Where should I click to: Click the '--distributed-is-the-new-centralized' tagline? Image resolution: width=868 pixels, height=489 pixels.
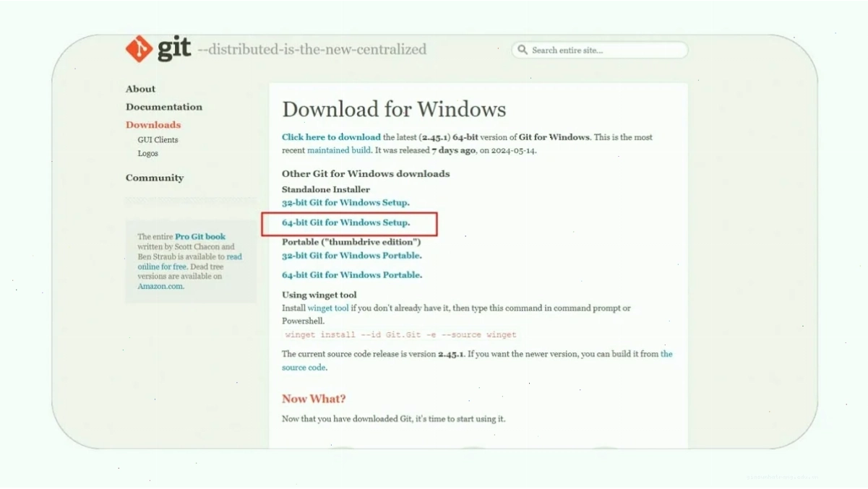312,50
